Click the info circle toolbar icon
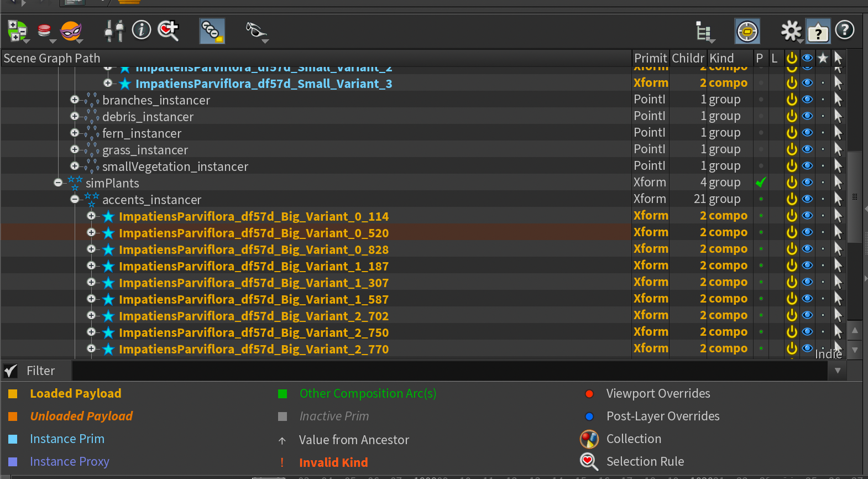This screenshot has height=479, width=868. click(142, 30)
